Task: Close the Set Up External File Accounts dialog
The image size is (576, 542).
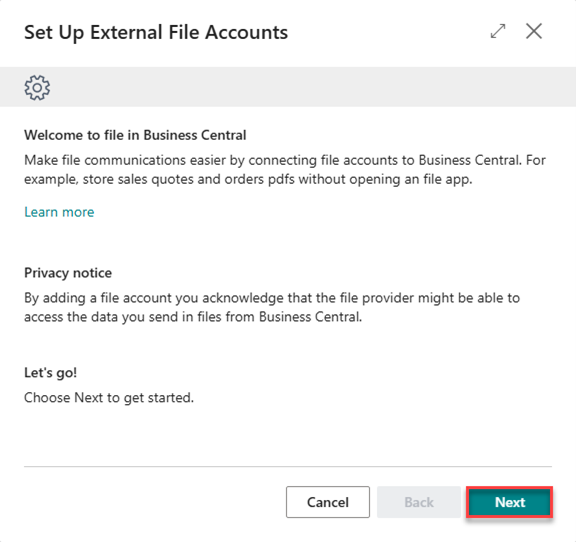Action: (533, 31)
